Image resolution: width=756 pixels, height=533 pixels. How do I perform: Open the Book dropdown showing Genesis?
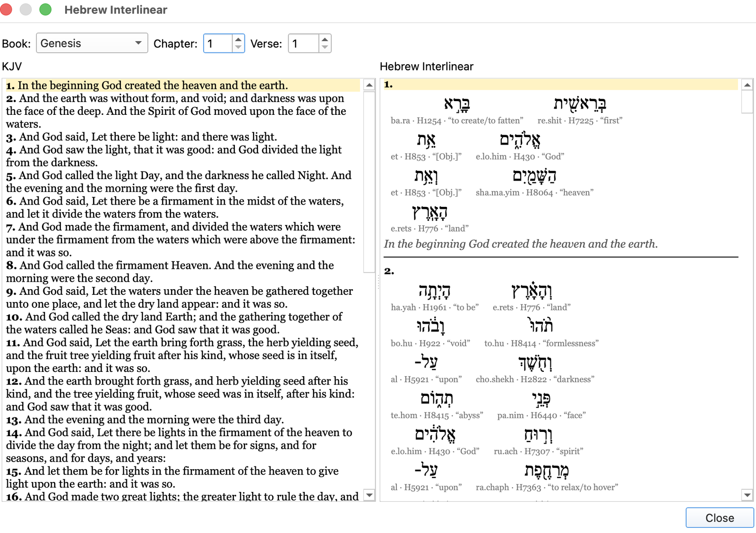pyautogui.click(x=92, y=43)
